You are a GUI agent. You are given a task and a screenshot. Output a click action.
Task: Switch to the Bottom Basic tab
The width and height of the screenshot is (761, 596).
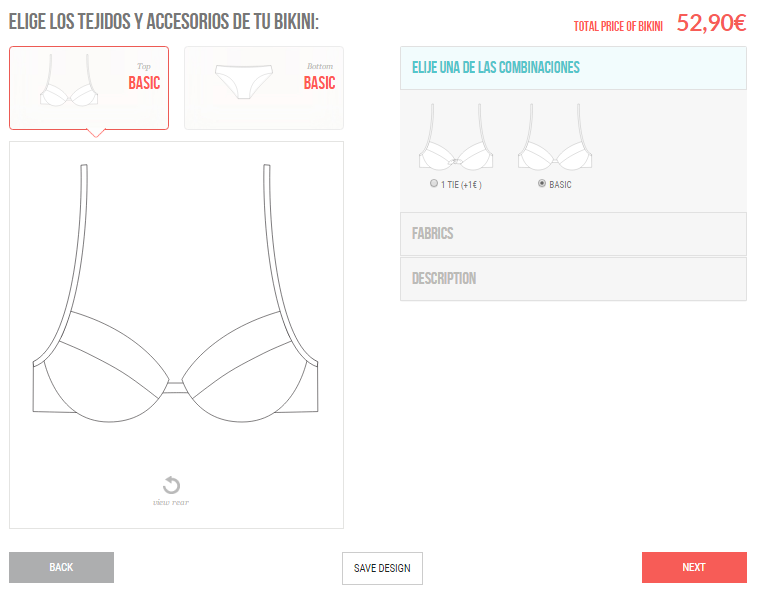coord(264,88)
